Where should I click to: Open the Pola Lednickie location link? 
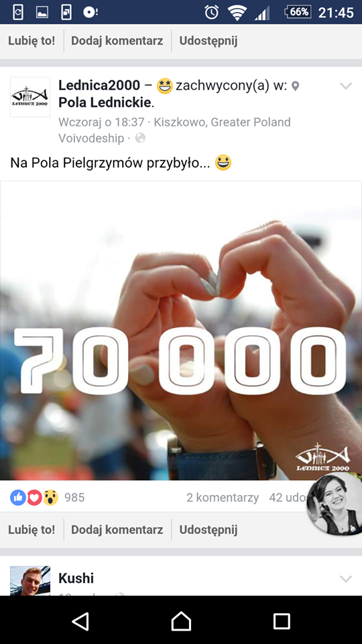tap(105, 103)
